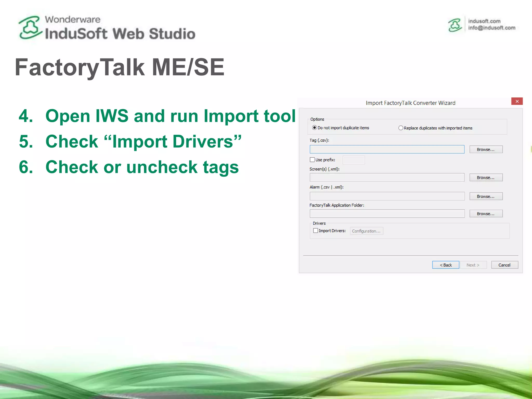Cancel the Import FactoryTalk Converter Wizard
This screenshot has height=399, width=532.
pyautogui.click(x=504, y=265)
